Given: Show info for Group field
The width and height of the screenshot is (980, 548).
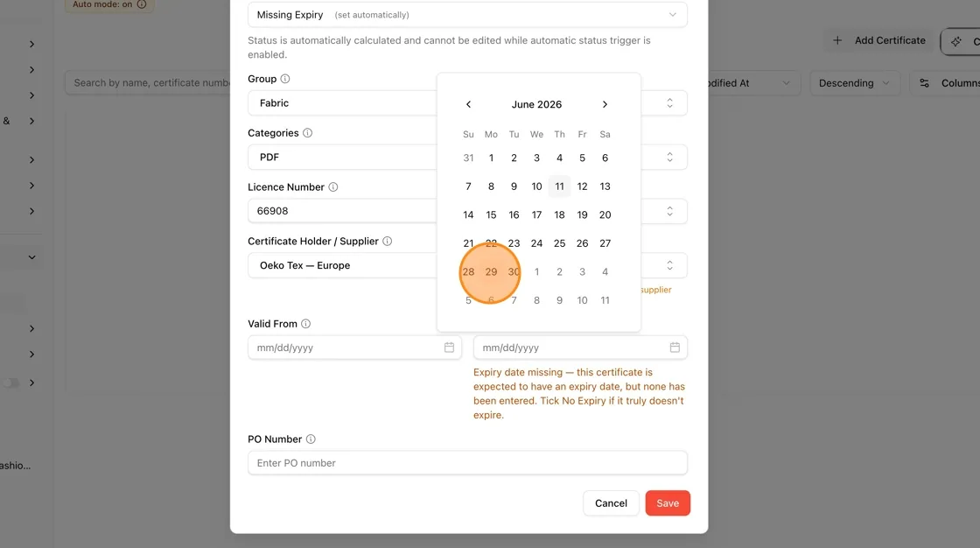Looking at the screenshot, I should 285,79.
